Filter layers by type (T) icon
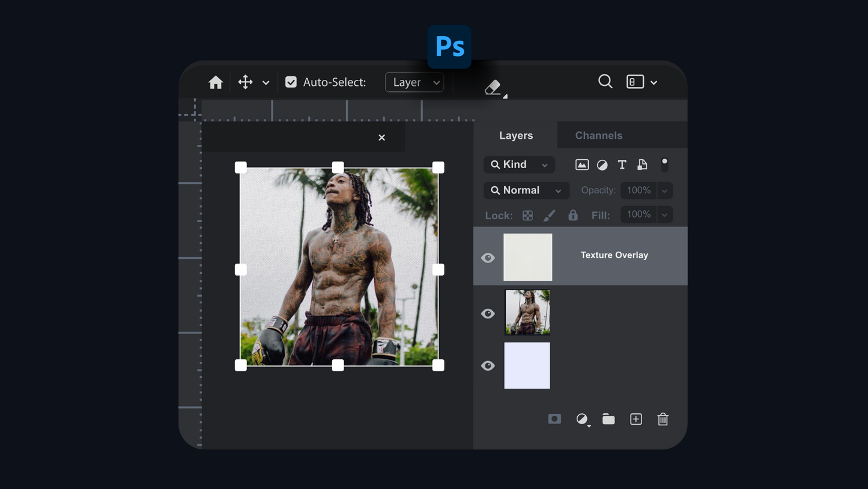Image resolution: width=868 pixels, height=489 pixels. [x=622, y=165]
